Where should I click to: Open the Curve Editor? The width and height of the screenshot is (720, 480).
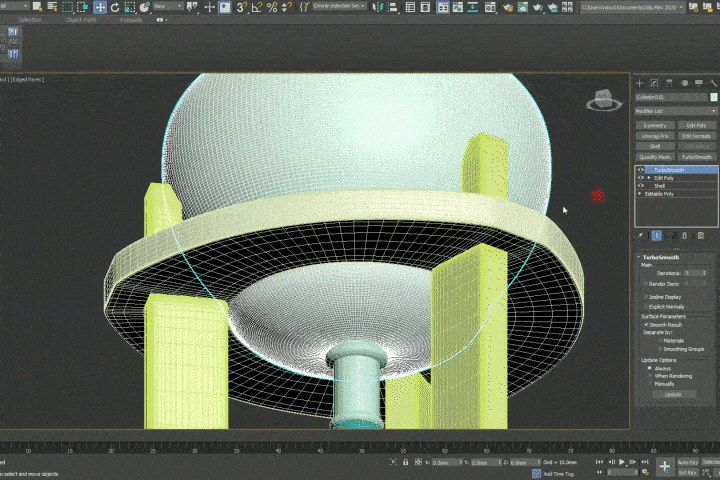coord(458,7)
